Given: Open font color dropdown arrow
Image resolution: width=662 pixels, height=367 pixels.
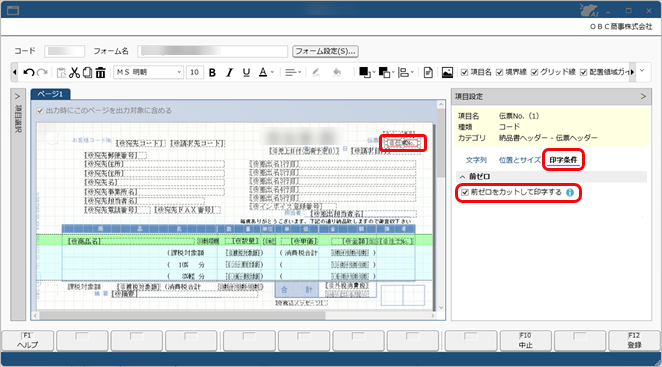Looking at the screenshot, I should 272,72.
